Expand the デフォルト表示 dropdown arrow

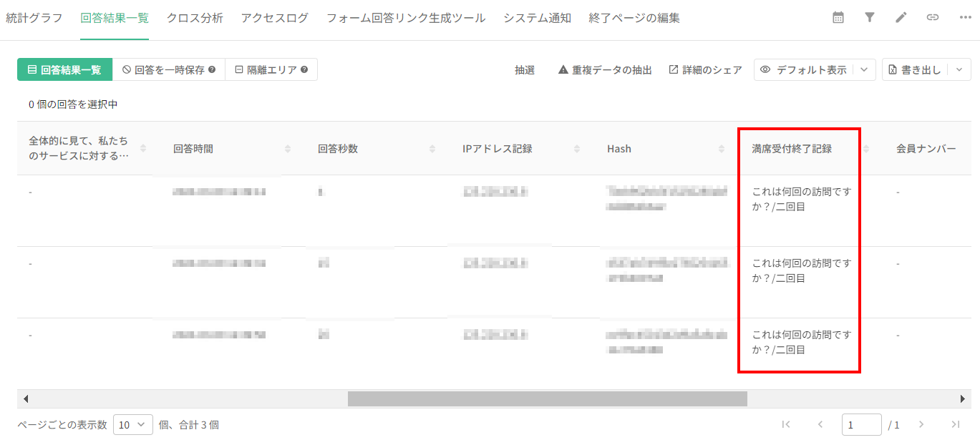point(864,70)
